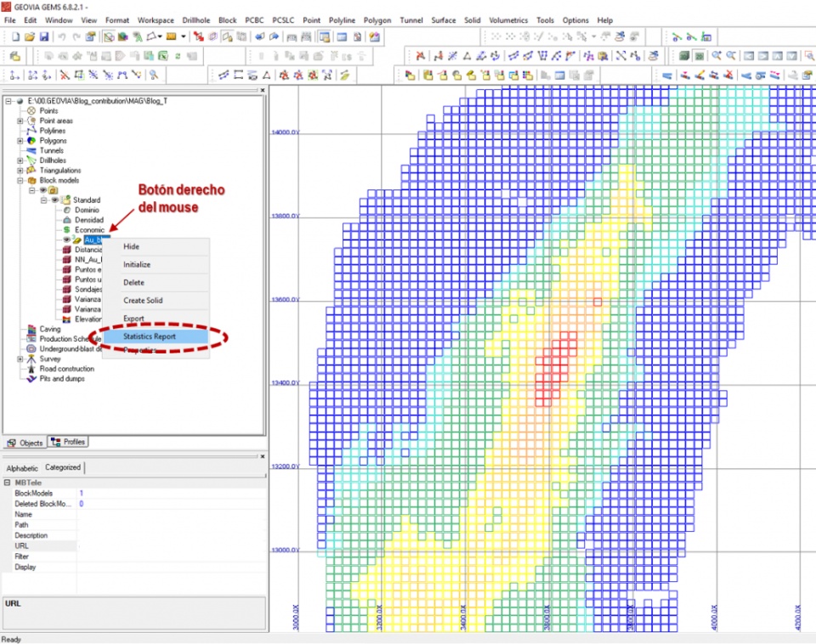Click the URL property value field
Screen dimensions: 816x644
tap(171, 546)
